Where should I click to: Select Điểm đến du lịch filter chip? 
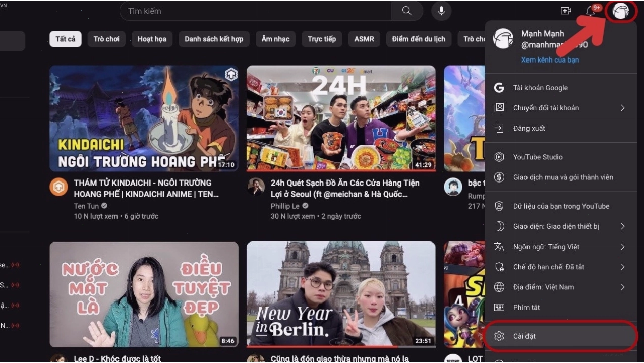click(419, 39)
